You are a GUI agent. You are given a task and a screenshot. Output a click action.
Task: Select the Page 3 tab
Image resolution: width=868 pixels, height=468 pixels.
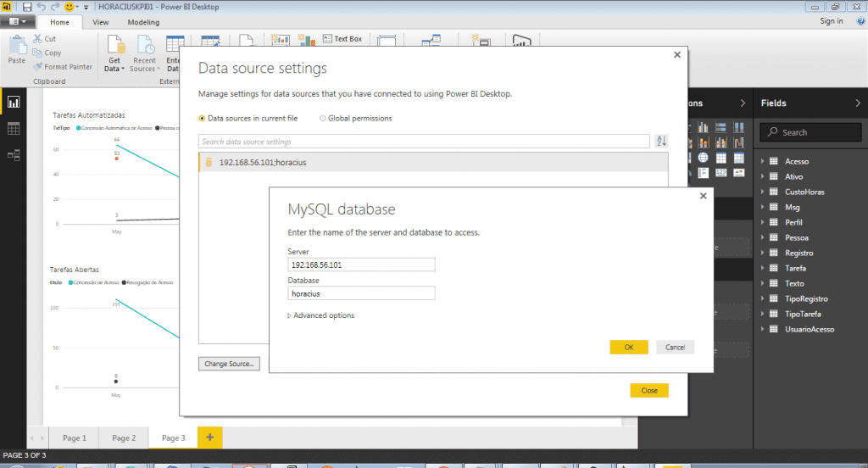point(173,437)
